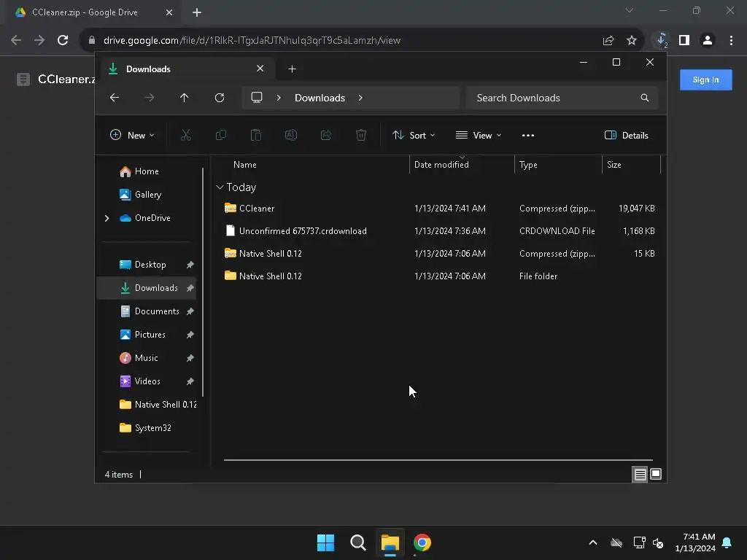
Task: Open the See more ellipsis menu
Action: 528,135
